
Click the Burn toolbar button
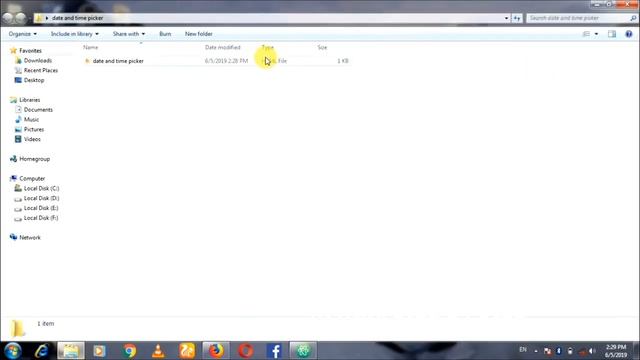(x=165, y=34)
